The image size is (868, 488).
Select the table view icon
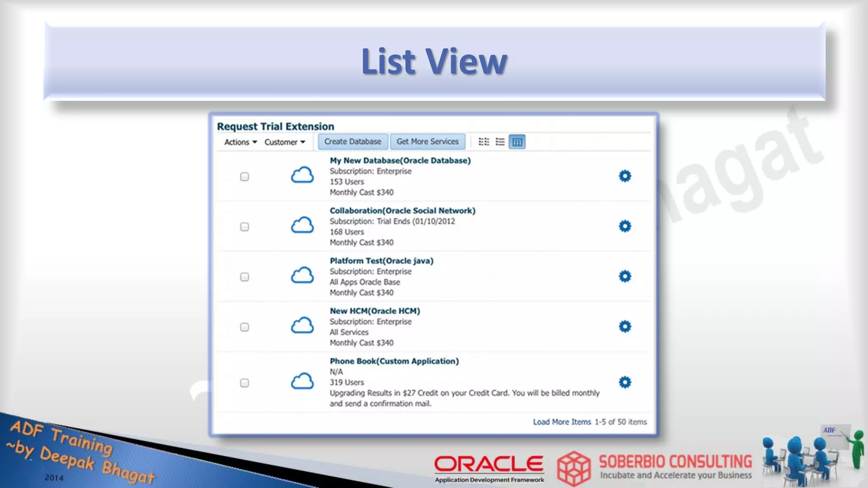[x=517, y=142]
